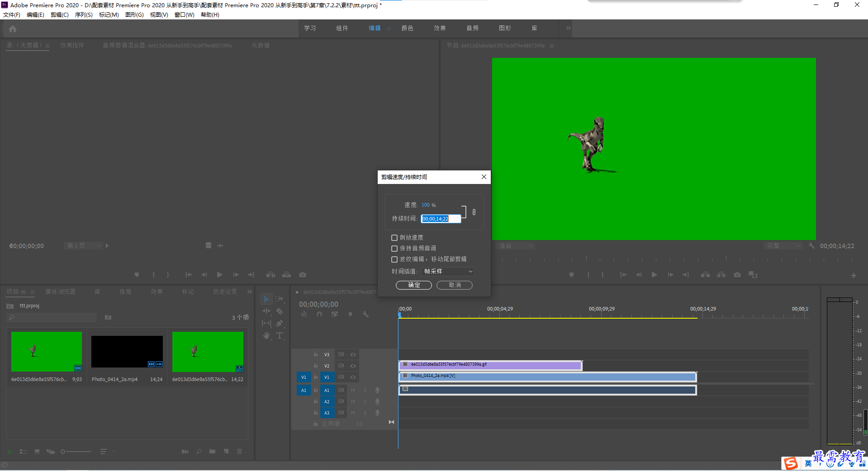Step back one frame in Program monitor

pyautogui.click(x=639, y=275)
